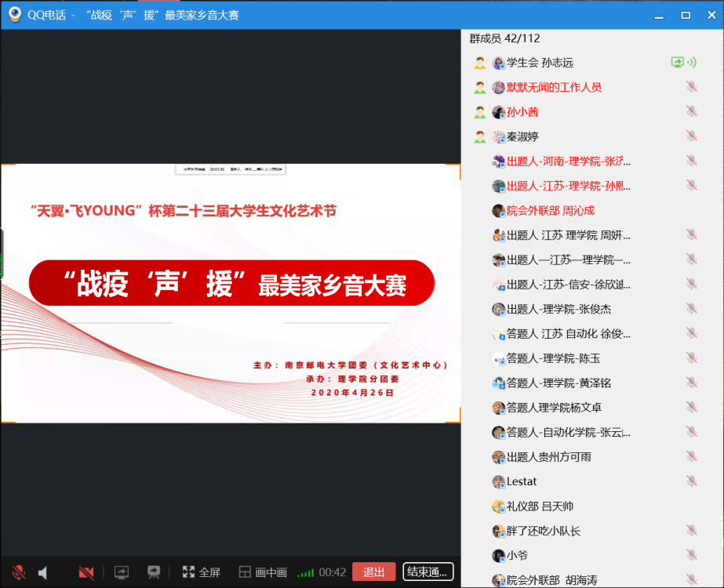Click the 结束通... end call button
Screen dimensions: 724x588
(427, 572)
